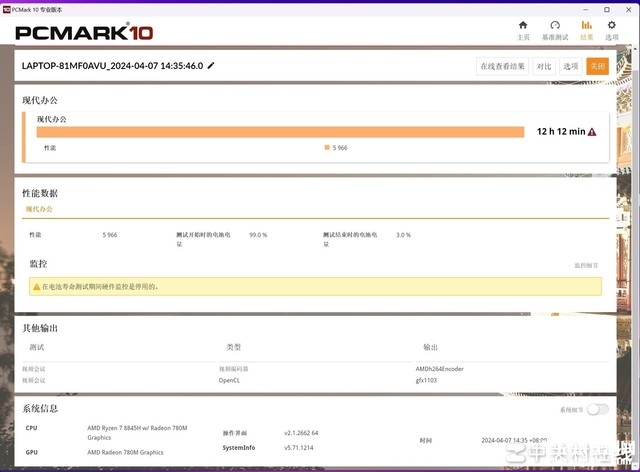Click the Compare (对比) button
Screen dimensions: 640x472
(x=544, y=66)
